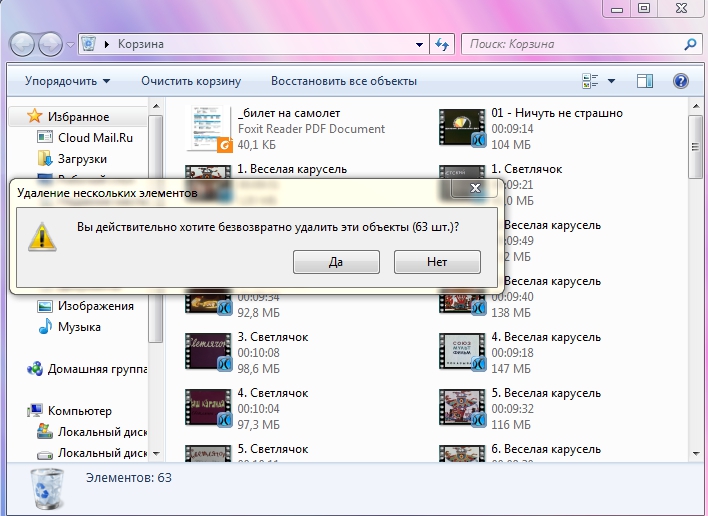
Task: Click the 138 МБ video thumbnail
Action: click(462, 304)
